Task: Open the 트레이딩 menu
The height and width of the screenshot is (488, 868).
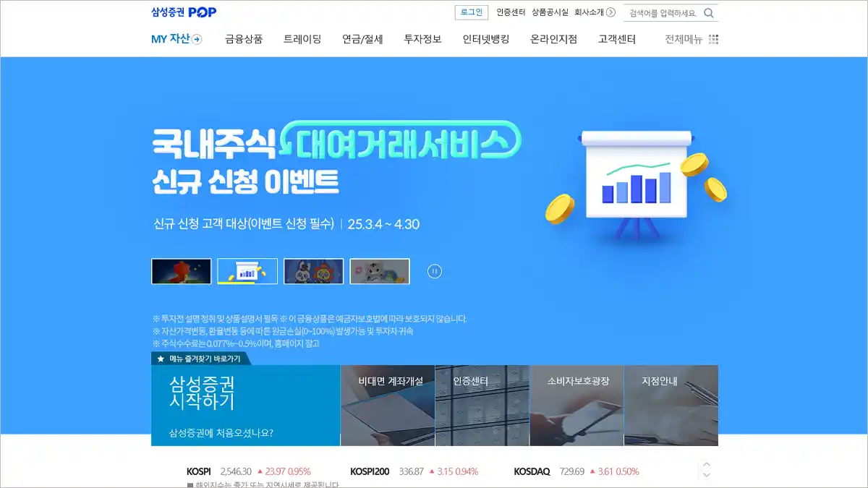Action: click(302, 40)
